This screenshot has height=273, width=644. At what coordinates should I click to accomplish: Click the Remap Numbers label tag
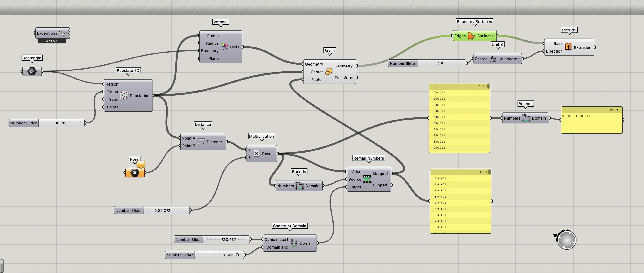tap(368, 158)
